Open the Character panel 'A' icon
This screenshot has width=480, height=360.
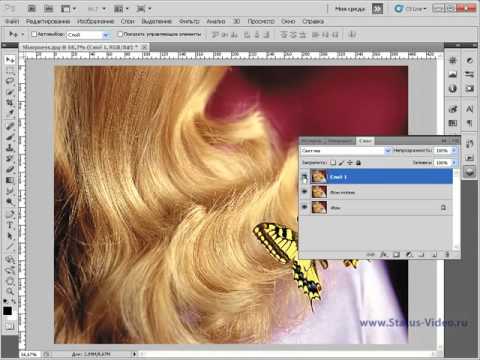coord(469,109)
